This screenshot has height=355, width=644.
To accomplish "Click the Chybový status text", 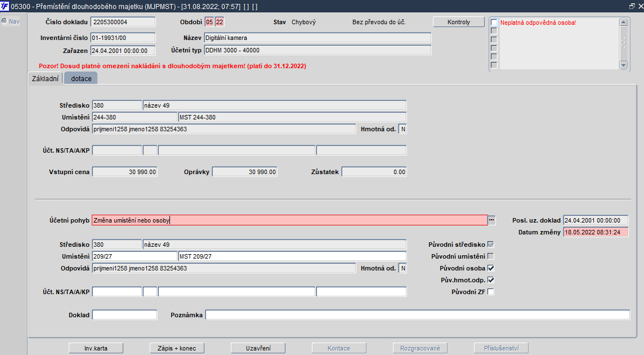I will (x=303, y=22).
